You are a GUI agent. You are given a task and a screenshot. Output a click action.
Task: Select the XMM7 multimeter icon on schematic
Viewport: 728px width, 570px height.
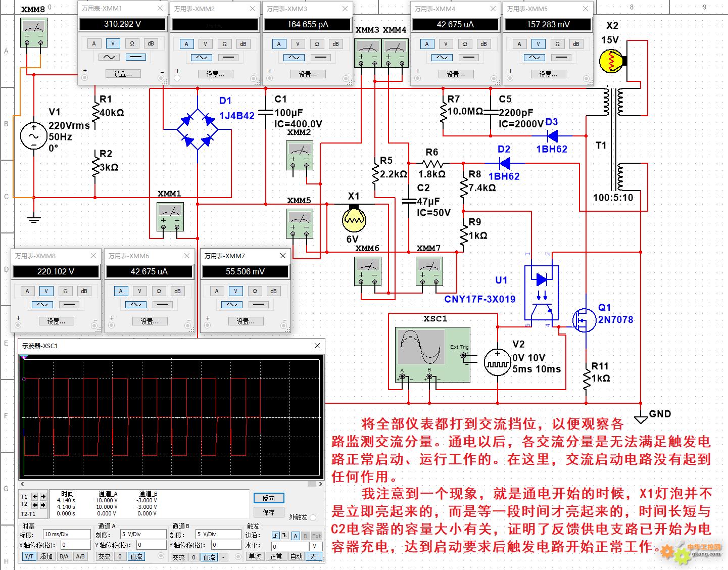(429, 271)
